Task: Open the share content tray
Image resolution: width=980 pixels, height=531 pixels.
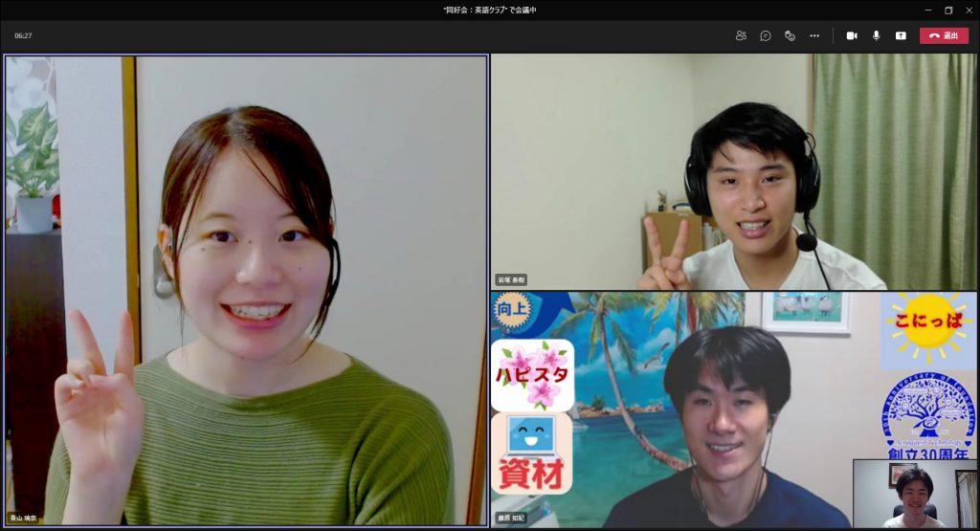Action: pyautogui.click(x=901, y=35)
